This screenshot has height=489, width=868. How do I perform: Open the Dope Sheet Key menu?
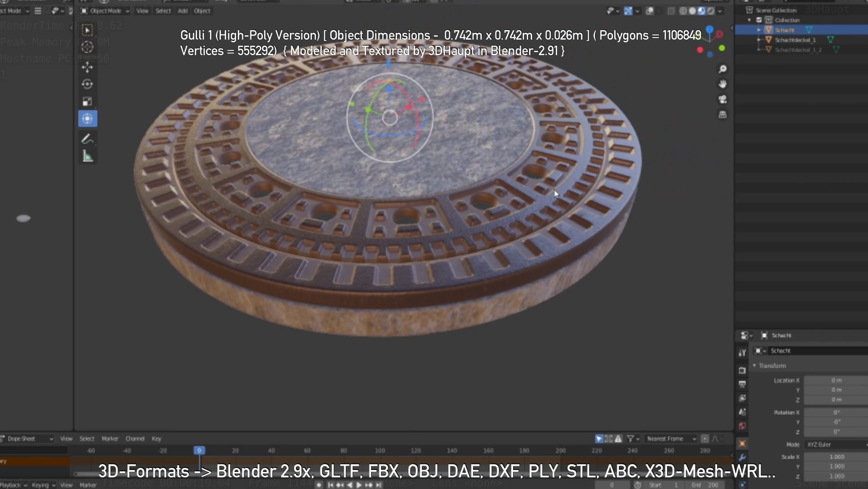coord(157,439)
